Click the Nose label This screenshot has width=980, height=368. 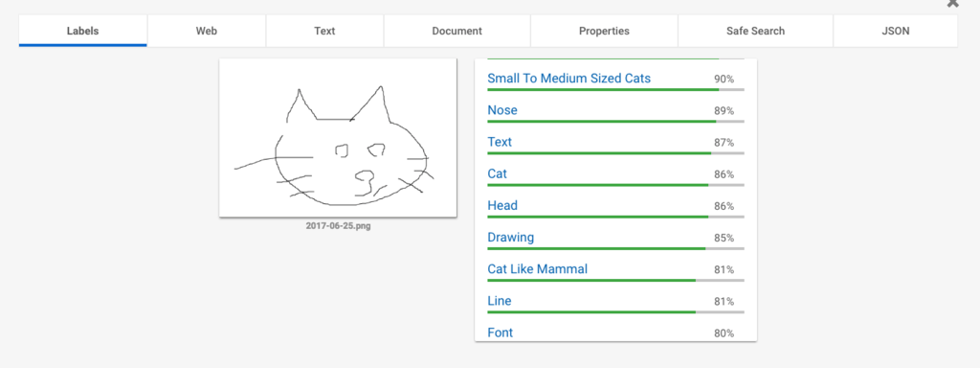coord(502,110)
